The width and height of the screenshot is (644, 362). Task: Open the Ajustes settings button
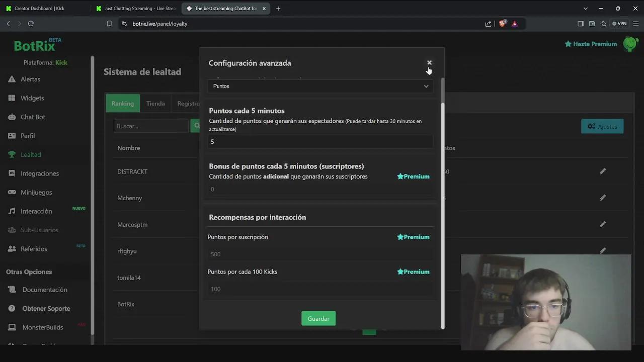[602, 126]
